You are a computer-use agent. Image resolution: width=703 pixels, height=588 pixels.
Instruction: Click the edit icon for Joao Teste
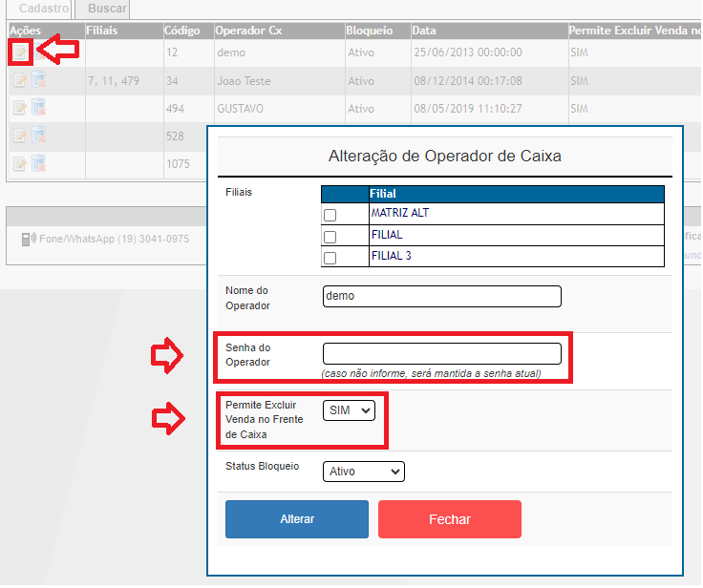coord(20,81)
